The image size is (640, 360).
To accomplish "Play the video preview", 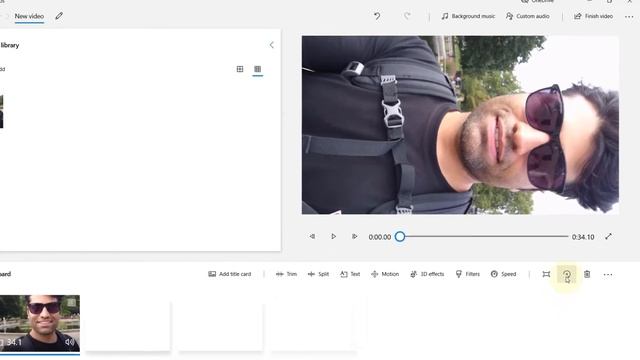I will pyautogui.click(x=333, y=236).
